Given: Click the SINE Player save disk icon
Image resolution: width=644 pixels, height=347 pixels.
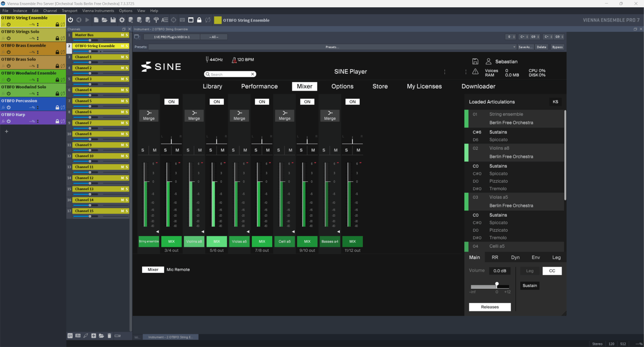Looking at the screenshot, I should [475, 61].
